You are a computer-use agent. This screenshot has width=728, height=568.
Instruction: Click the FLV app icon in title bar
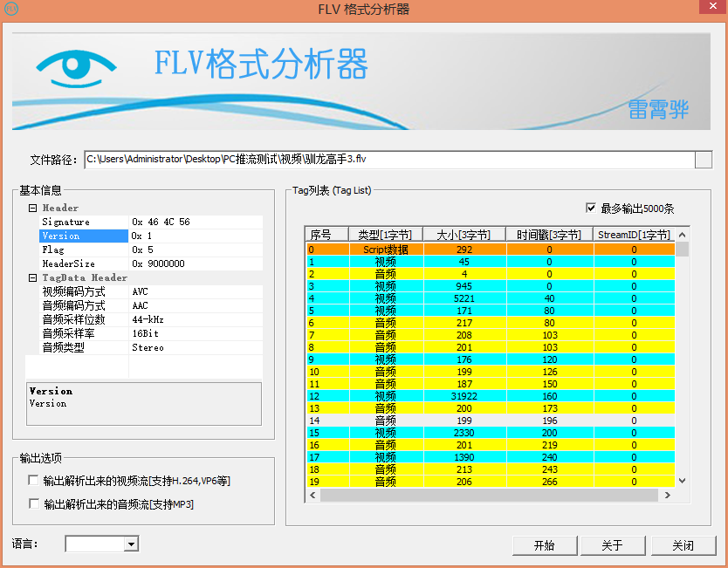point(10,9)
